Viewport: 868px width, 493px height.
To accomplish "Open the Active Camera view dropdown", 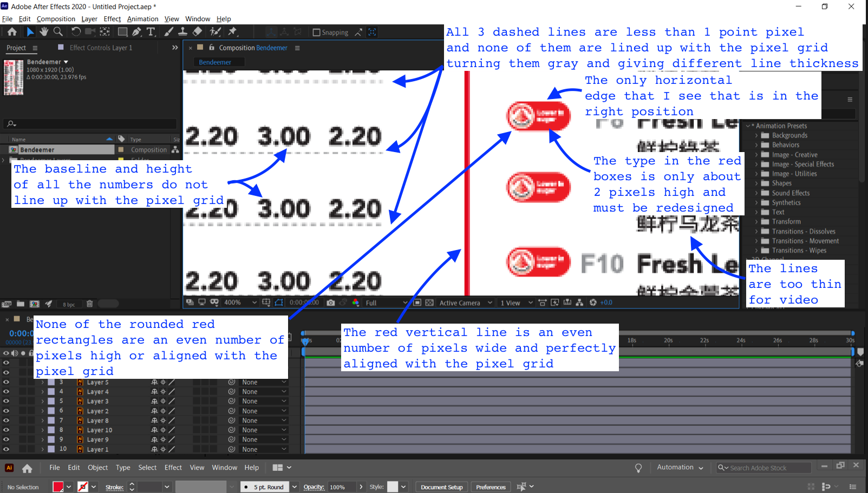I will pos(465,303).
